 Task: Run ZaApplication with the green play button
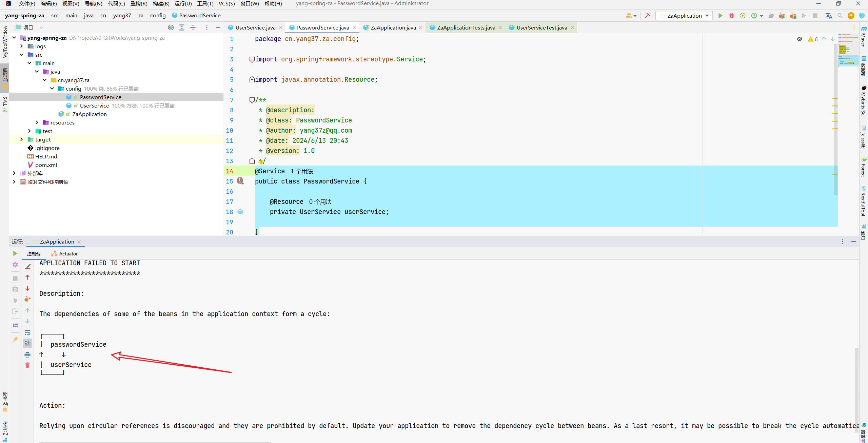(x=721, y=16)
